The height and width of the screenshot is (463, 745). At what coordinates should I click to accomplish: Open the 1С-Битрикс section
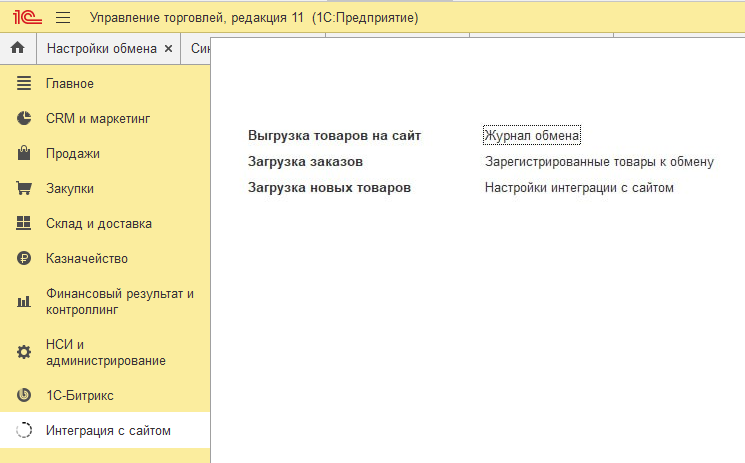tap(80, 395)
